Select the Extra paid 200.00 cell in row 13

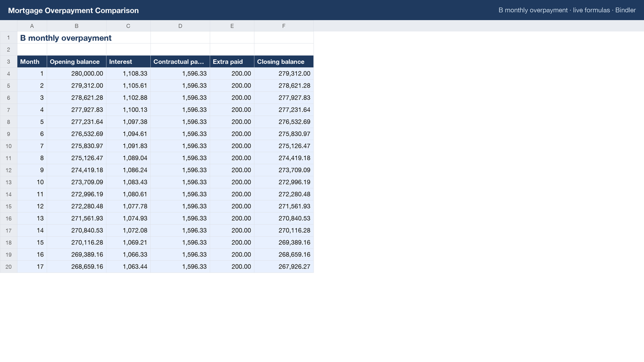click(232, 183)
